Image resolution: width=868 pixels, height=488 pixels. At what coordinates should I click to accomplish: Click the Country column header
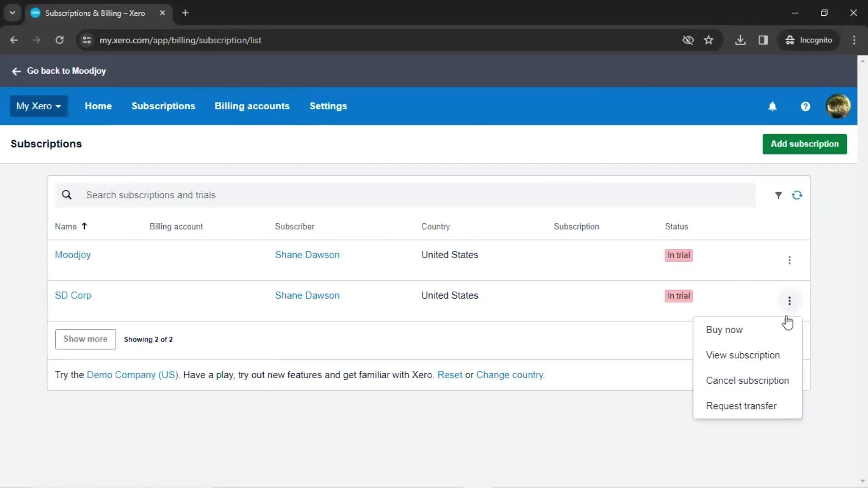tap(435, 226)
